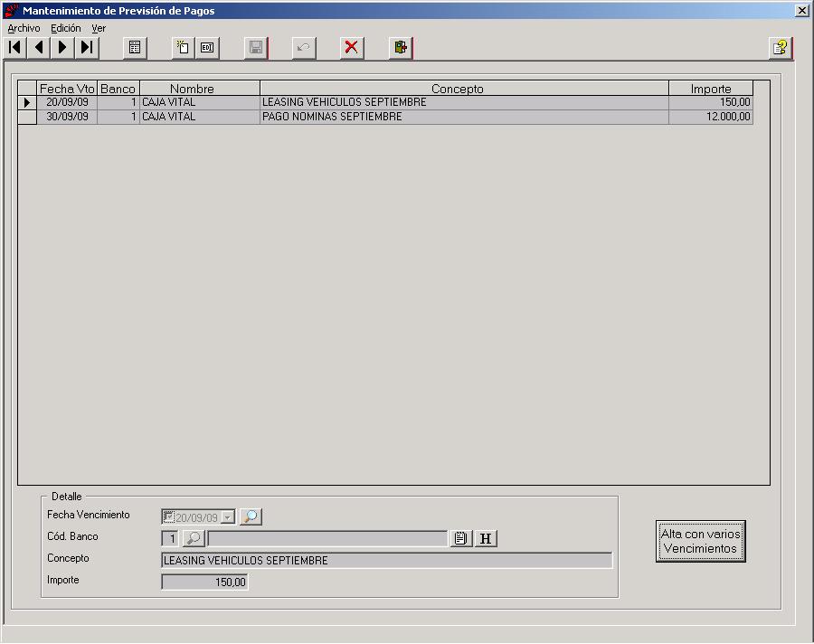Open date search magnifier next to date
The width and height of the screenshot is (814, 644).
pyautogui.click(x=251, y=516)
